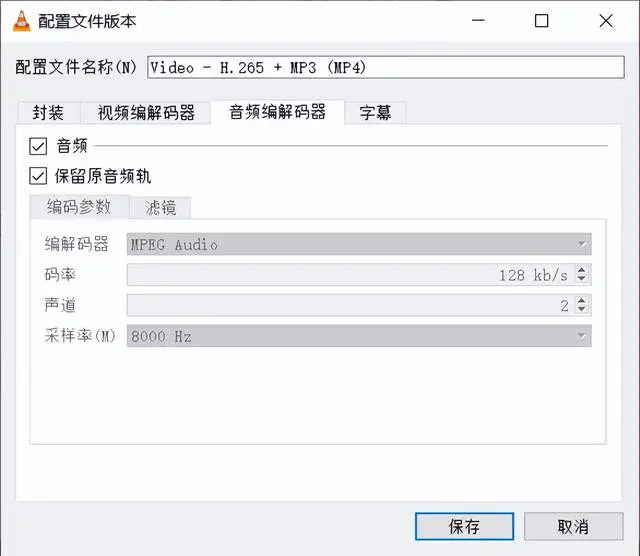Uncheck 保留原音频轨 checkbox
The width and height of the screenshot is (640, 556).
click(38, 176)
